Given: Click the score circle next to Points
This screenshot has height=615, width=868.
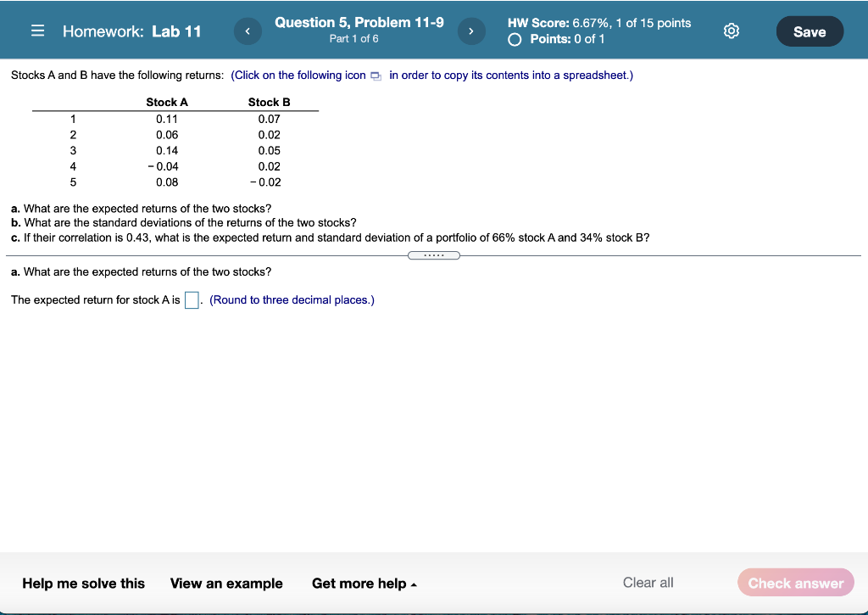Looking at the screenshot, I should (x=515, y=38).
